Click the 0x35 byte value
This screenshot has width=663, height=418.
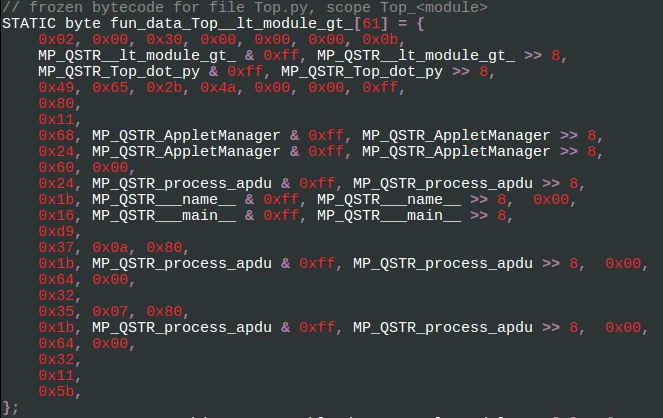(x=56, y=312)
